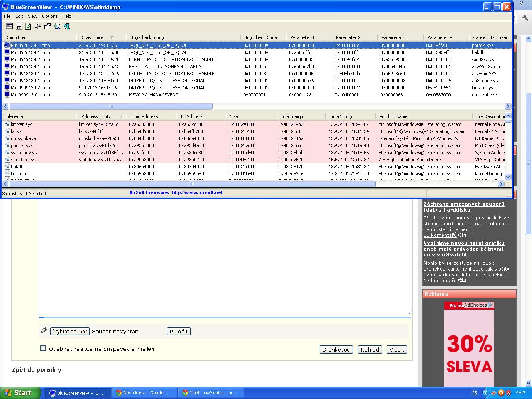This screenshot has height=399, width=532.
Task: Click the upper pane scroll right arrow
Action: [x=507, y=106]
